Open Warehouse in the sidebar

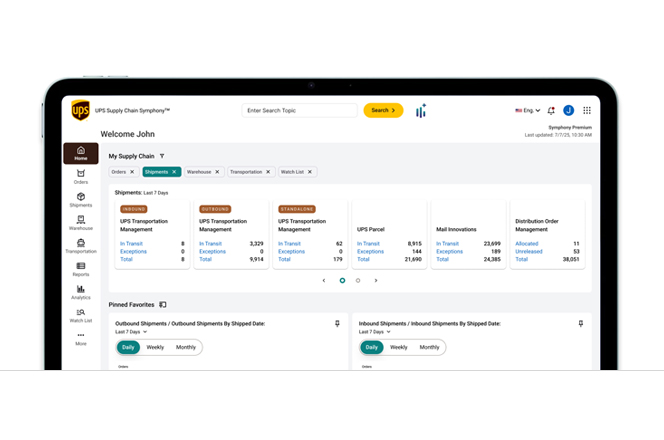[x=80, y=223]
